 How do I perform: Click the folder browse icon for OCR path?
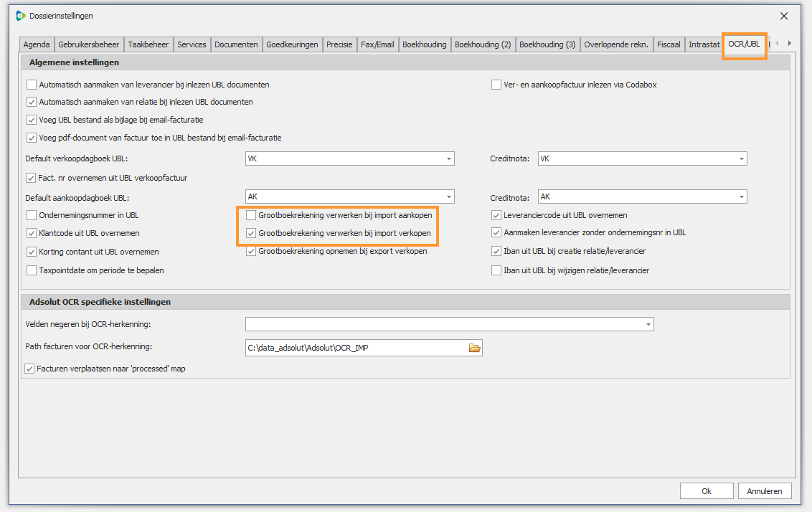click(x=474, y=348)
